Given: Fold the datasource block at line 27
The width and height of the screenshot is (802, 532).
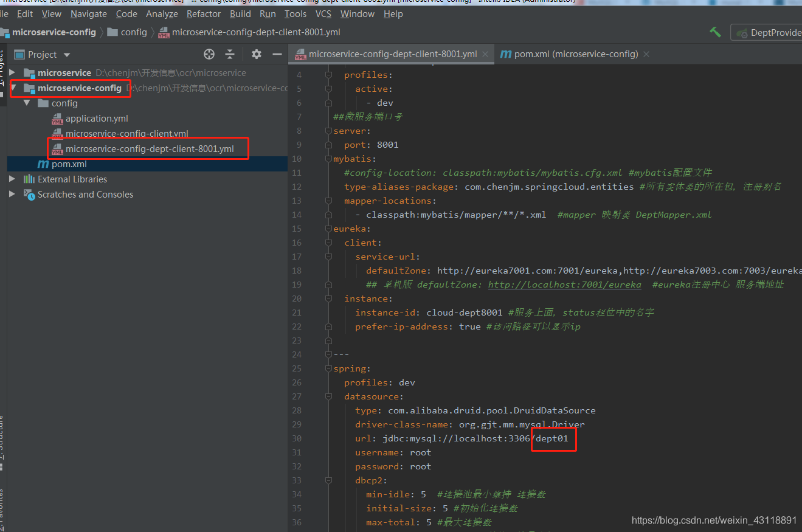Looking at the screenshot, I should tap(329, 396).
